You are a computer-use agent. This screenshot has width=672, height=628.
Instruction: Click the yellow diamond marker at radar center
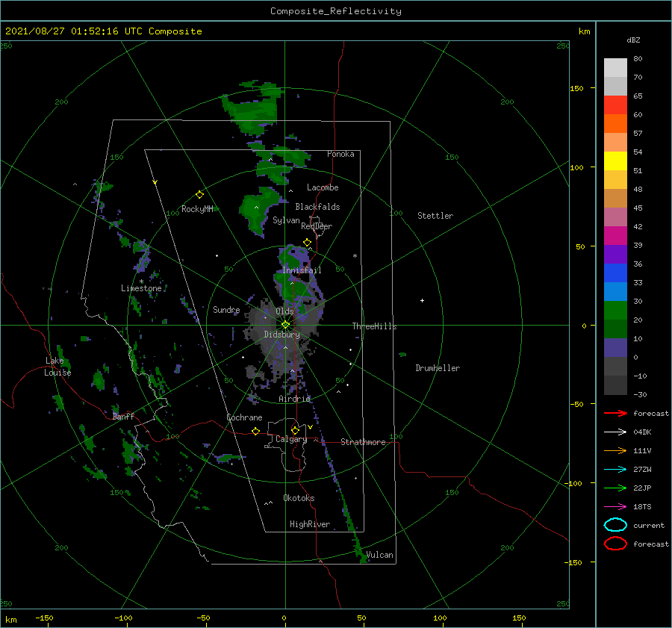(285, 325)
